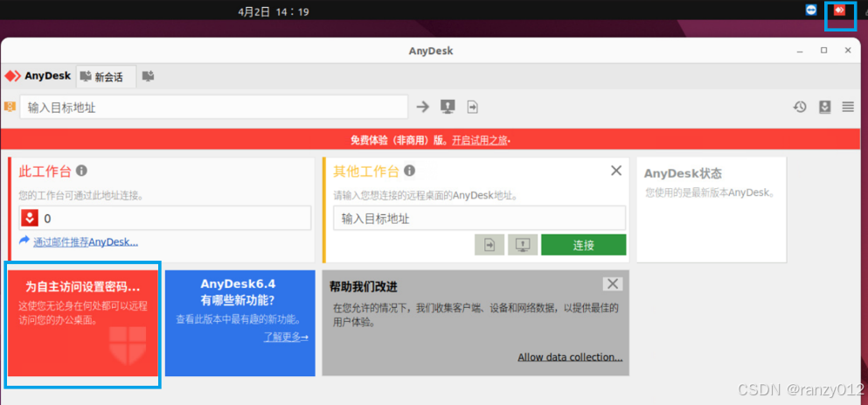Open the AnyDesk6.4 new features tile

[240, 324]
